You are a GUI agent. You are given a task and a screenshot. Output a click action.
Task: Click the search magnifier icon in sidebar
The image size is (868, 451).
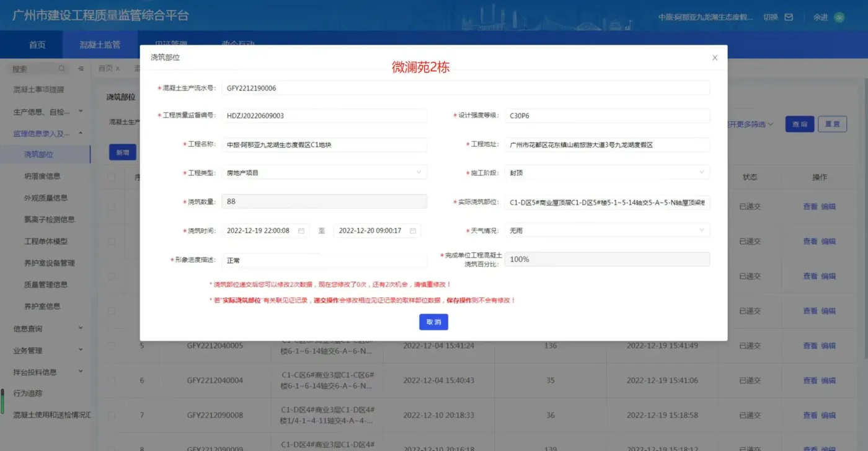[62, 69]
